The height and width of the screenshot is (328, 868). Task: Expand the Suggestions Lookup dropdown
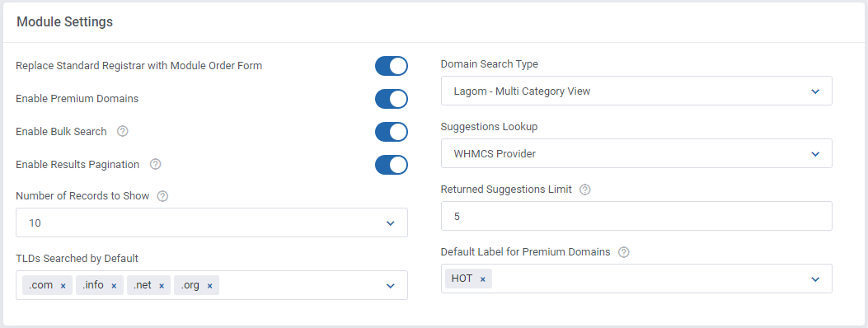click(x=636, y=153)
